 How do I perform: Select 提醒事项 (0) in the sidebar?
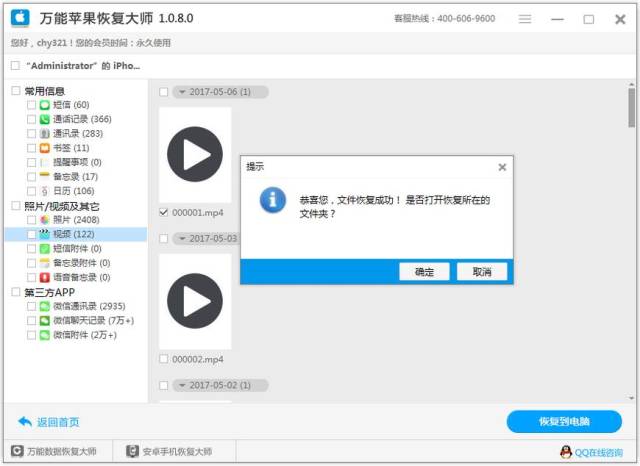[x=76, y=162]
